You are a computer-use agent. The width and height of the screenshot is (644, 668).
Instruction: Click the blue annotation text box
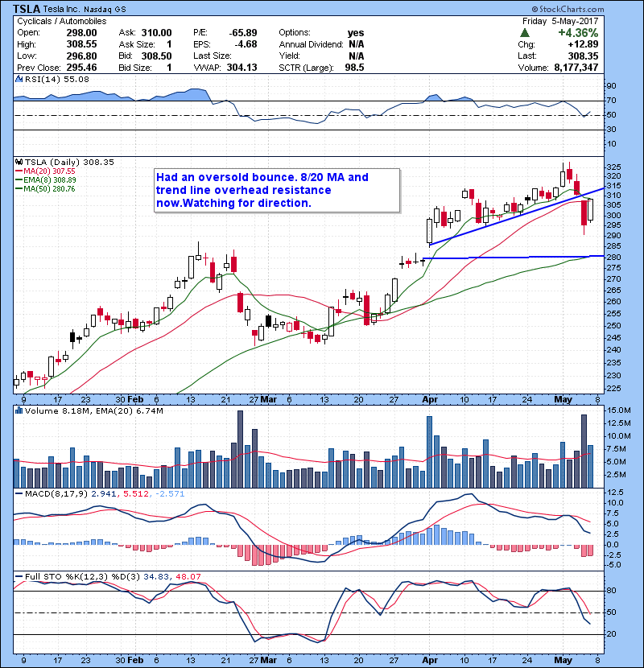point(277,190)
